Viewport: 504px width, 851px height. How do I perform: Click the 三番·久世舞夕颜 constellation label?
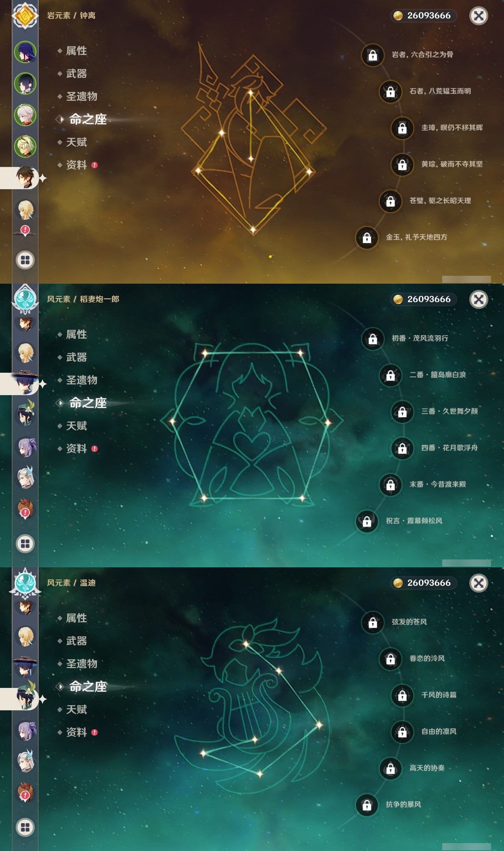tap(450, 411)
